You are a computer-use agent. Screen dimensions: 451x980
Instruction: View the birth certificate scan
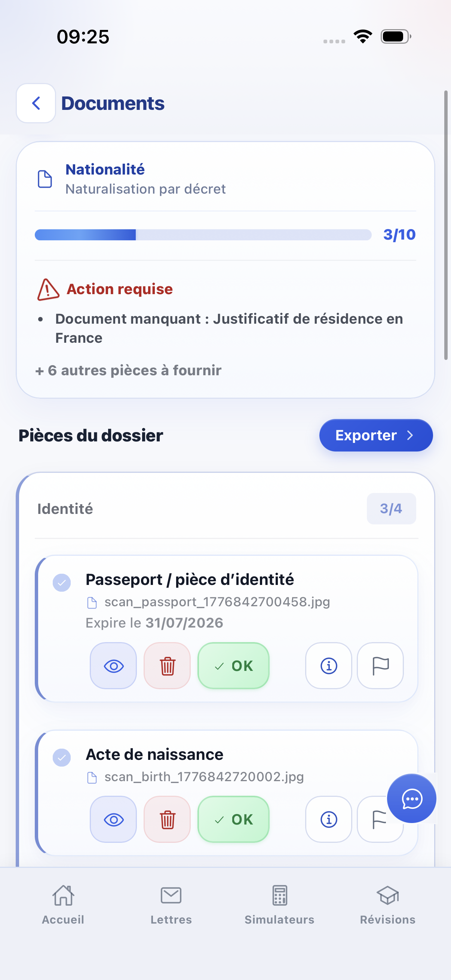click(x=113, y=819)
